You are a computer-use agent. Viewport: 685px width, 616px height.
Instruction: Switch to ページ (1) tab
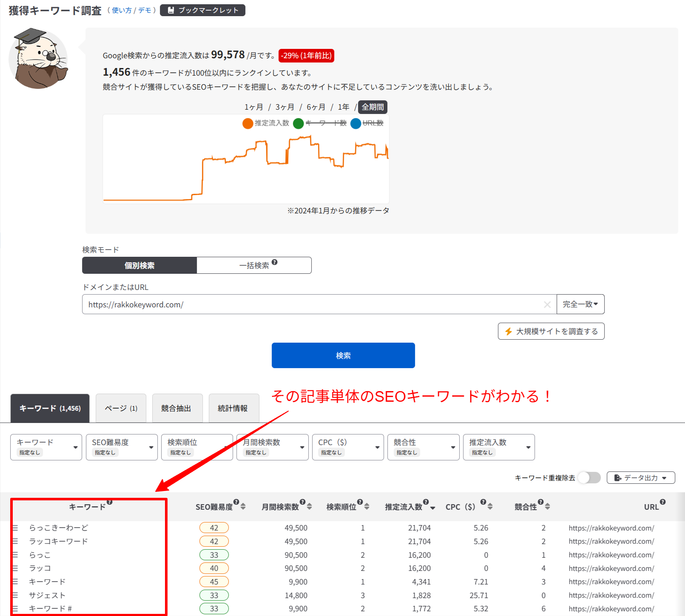click(121, 408)
